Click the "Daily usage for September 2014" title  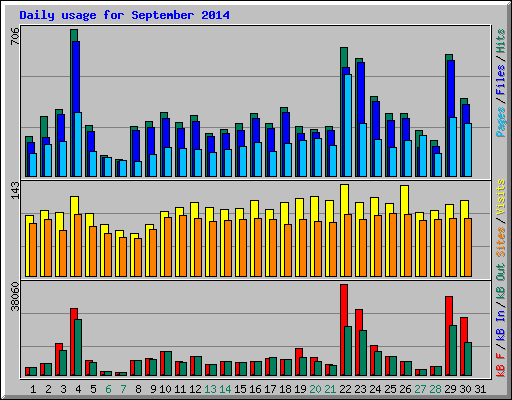pyautogui.click(x=124, y=16)
